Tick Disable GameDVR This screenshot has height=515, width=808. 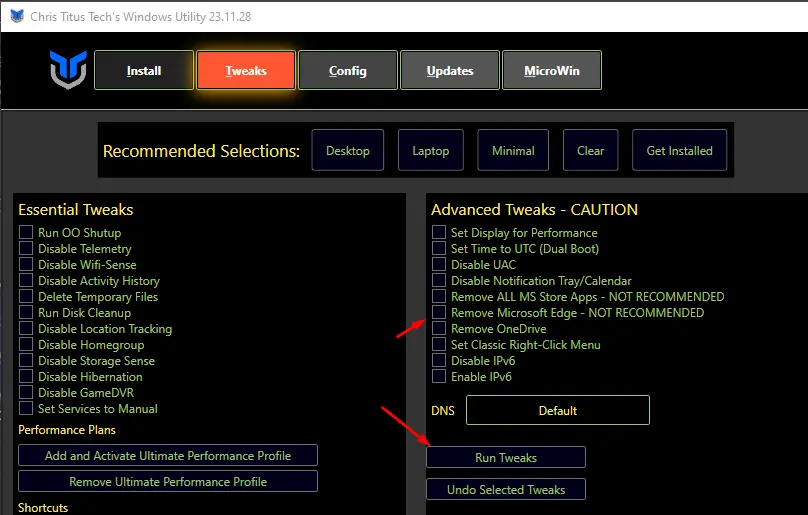tap(26, 392)
